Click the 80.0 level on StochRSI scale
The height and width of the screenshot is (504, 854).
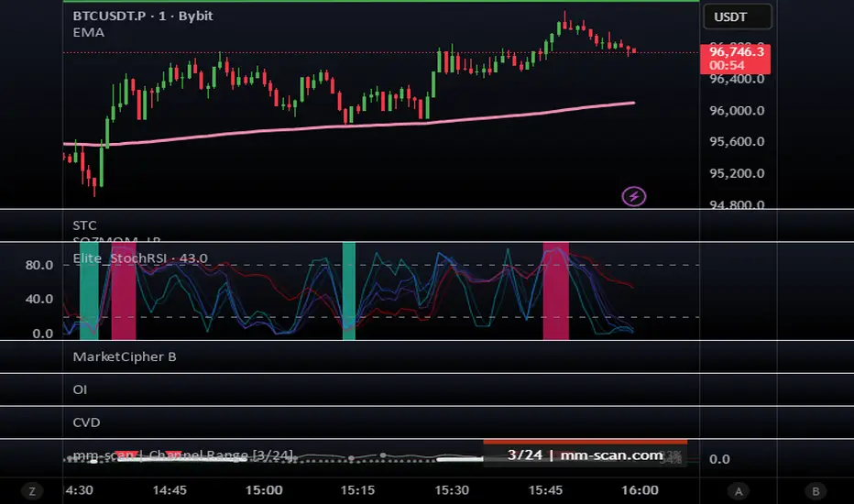(38, 266)
